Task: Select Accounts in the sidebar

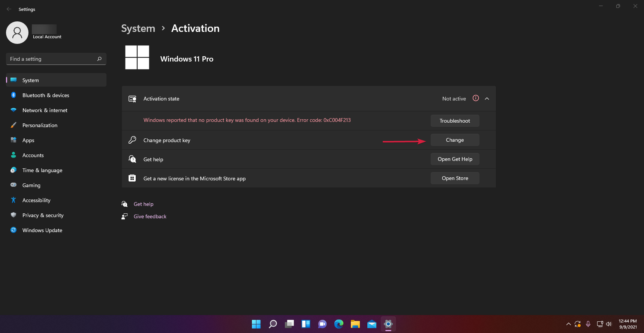Action: click(56, 155)
